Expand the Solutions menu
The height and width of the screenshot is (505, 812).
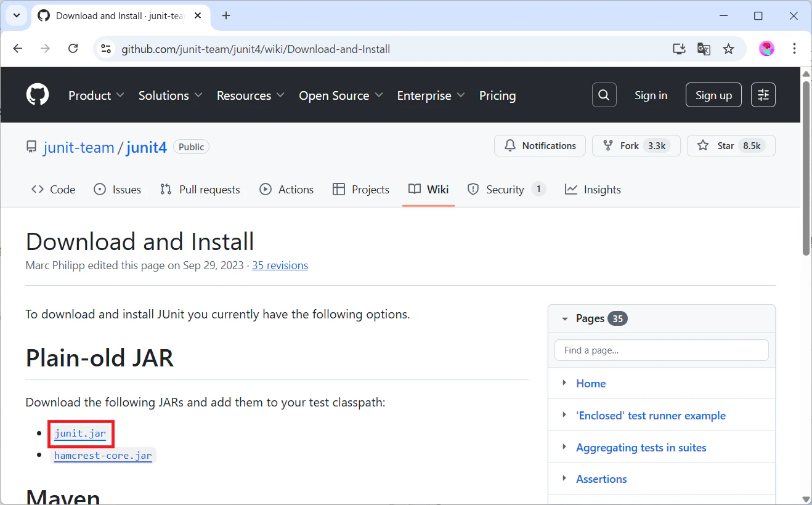[x=171, y=95]
